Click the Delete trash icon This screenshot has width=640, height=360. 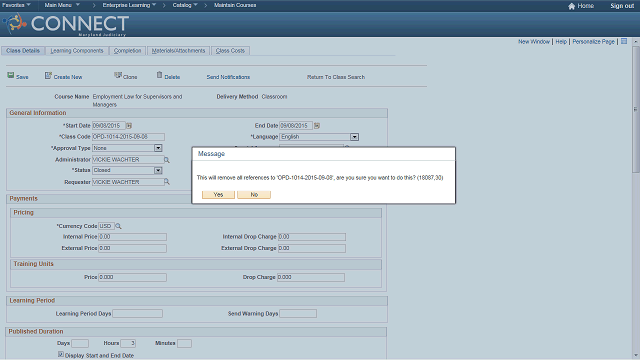point(160,75)
